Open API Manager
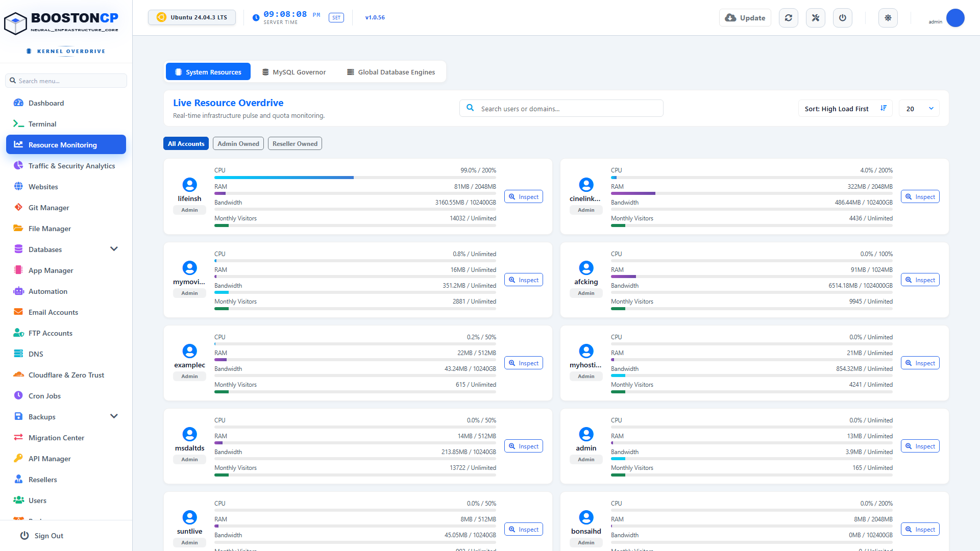Viewport: 980px width, 551px height. tap(66, 459)
